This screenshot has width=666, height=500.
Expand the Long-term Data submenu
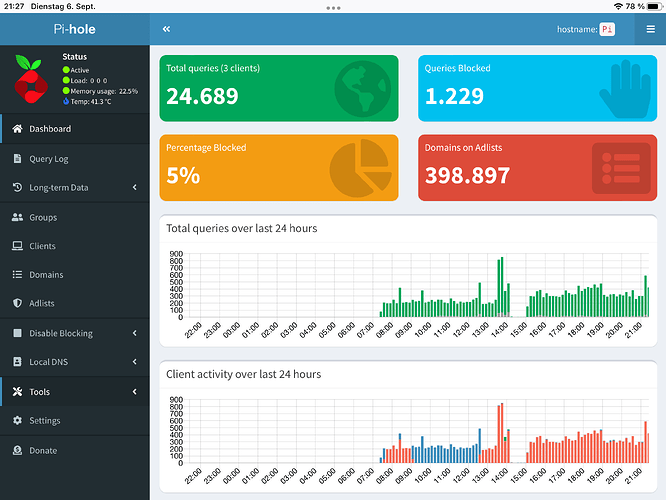pos(134,188)
